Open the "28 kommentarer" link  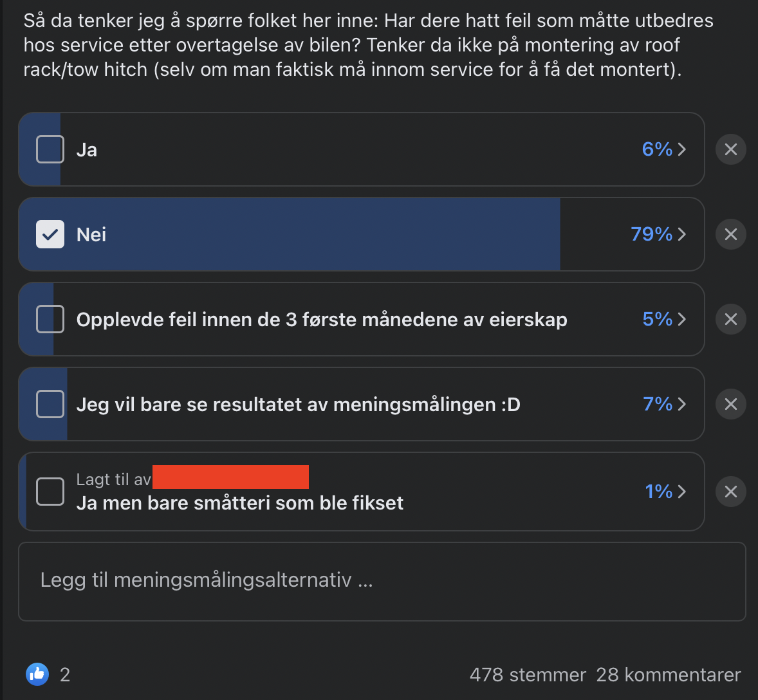[668, 674]
